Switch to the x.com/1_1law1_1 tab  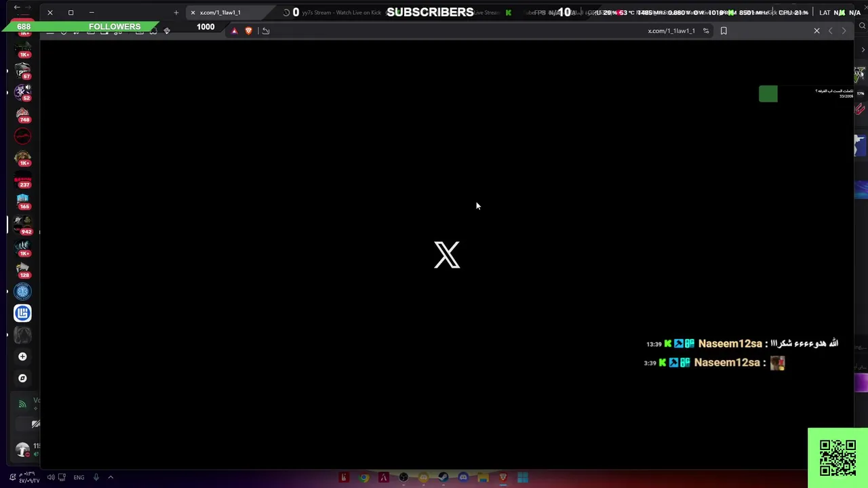coord(231,12)
